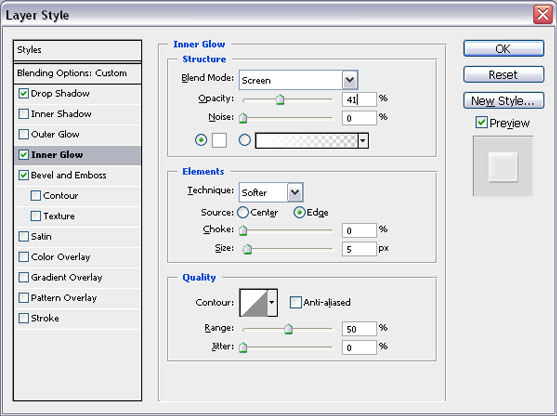
Task: Click the Jitter value field
Action: [x=359, y=347]
